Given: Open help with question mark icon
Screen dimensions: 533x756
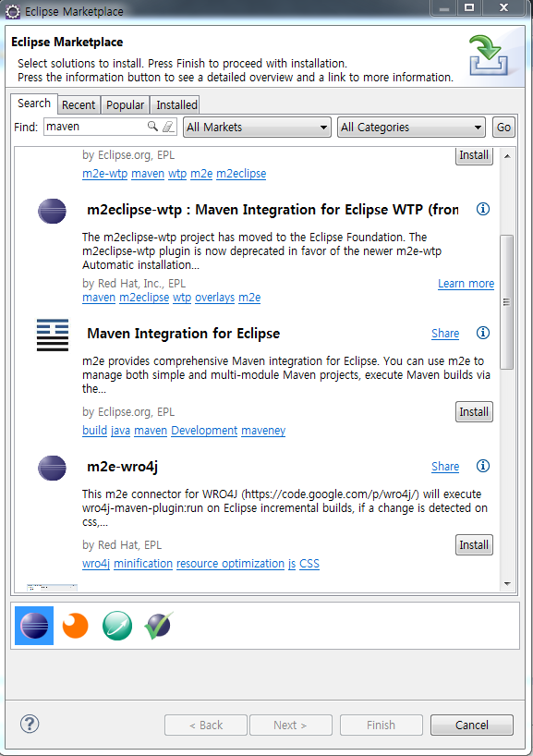Looking at the screenshot, I should (30, 724).
